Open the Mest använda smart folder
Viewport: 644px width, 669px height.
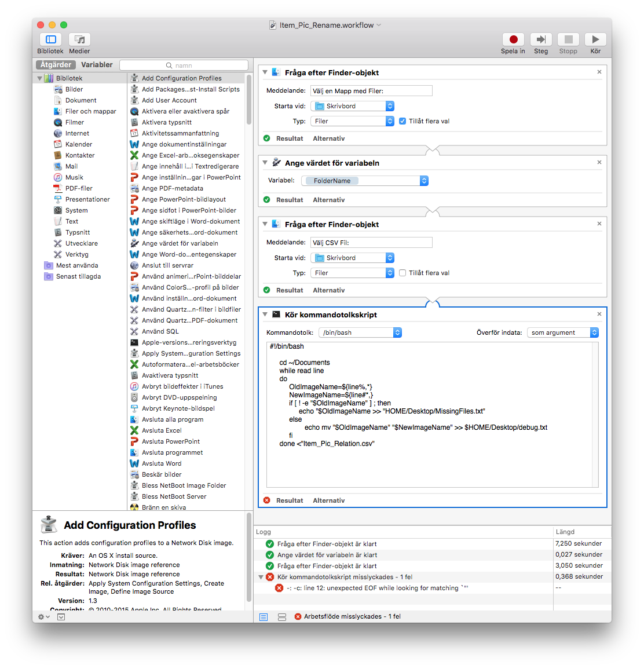coord(77,265)
